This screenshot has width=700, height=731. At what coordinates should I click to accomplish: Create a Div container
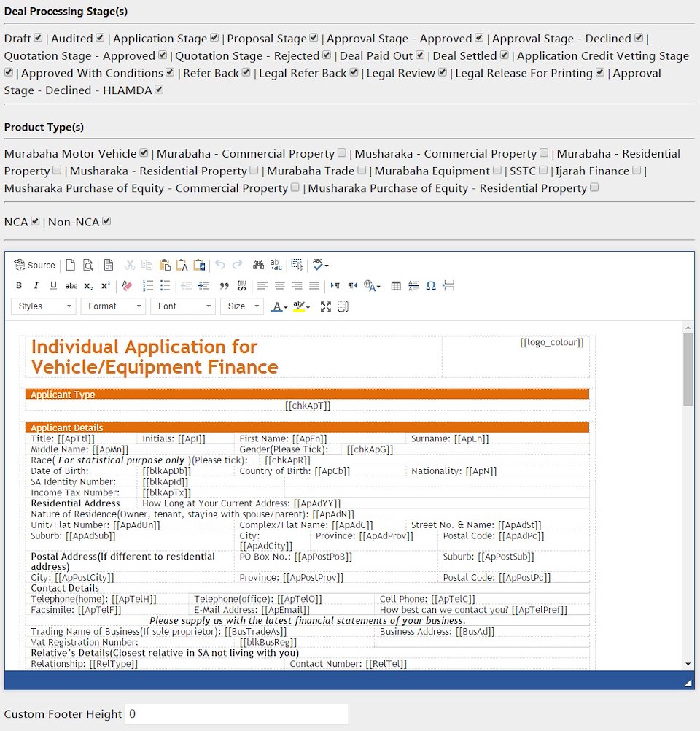tap(242, 286)
